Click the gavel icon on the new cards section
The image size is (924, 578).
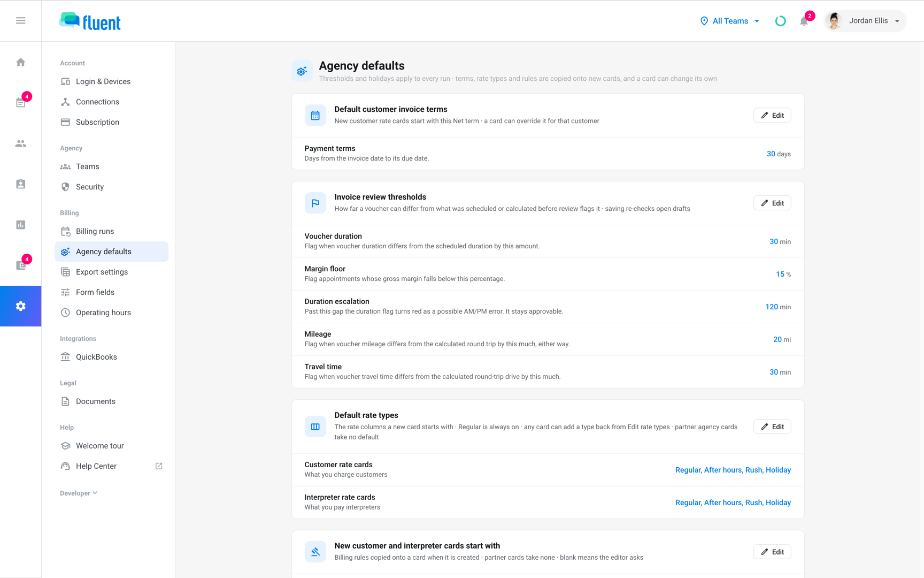(x=315, y=552)
